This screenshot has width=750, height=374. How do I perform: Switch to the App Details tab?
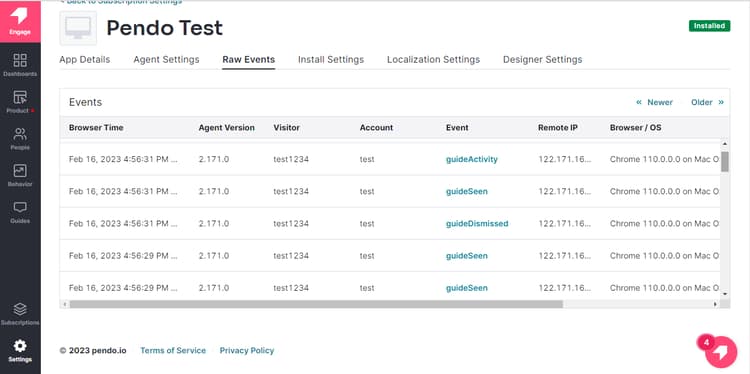[85, 60]
